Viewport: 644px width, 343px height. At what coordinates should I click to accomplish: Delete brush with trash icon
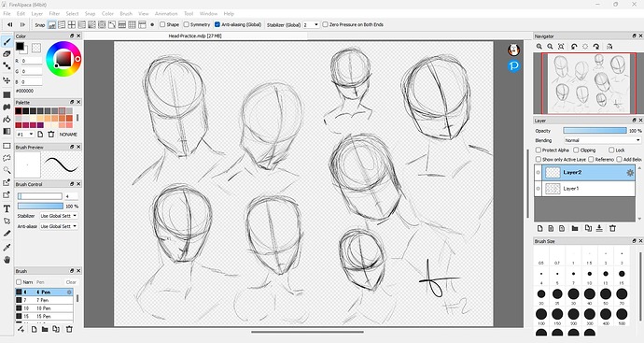pyautogui.click(x=69, y=329)
